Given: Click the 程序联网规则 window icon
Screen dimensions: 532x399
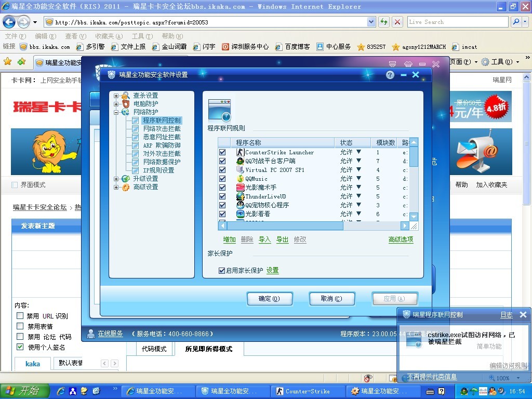Looking at the screenshot, I should (220, 110).
